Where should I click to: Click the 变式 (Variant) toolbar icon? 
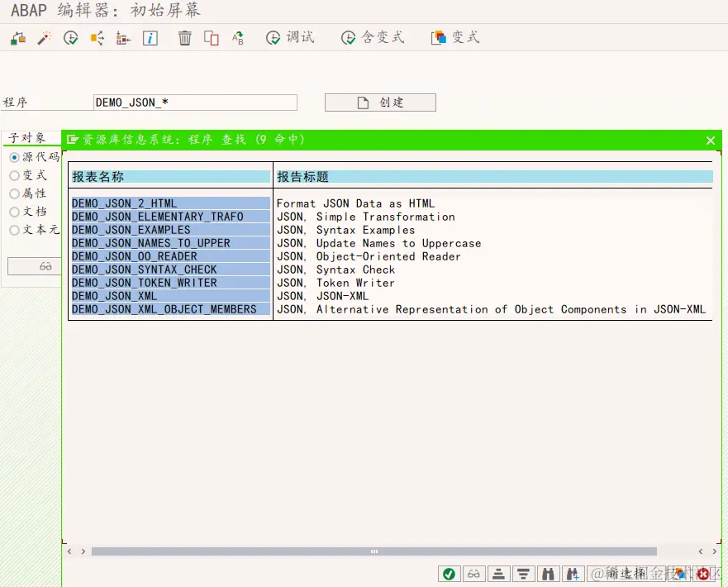pyautogui.click(x=455, y=37)
